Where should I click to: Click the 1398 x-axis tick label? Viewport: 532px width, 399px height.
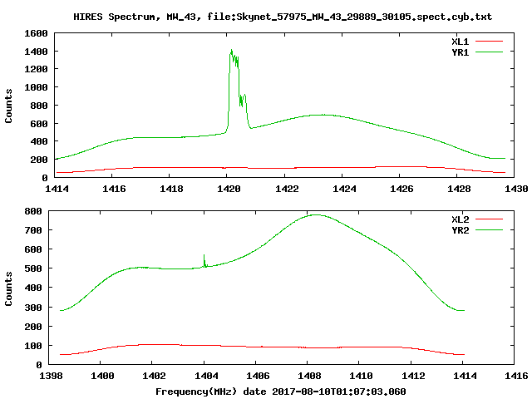[x=51, y=376]
